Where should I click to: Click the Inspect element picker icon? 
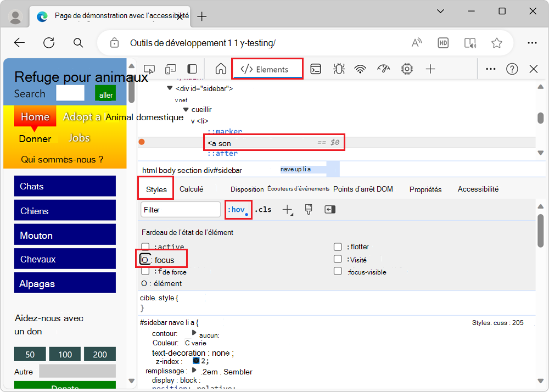149,69
